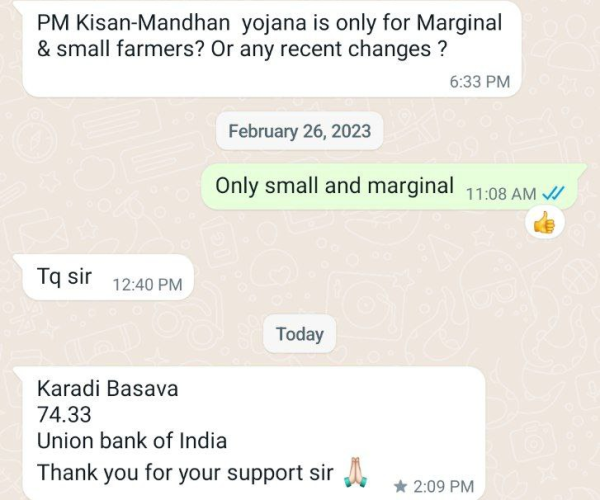
Task: Click 'Thank you for your support sir' text
Action: tap(185, 472)
